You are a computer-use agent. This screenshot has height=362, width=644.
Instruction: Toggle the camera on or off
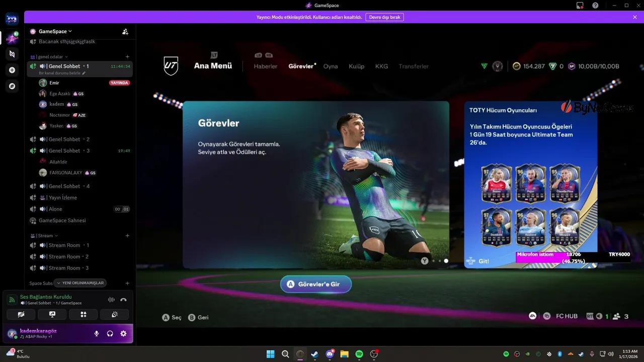(21, 314)
